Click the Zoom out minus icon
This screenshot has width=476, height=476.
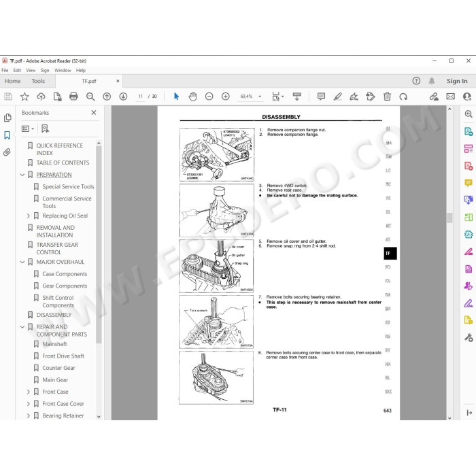point(209,97)
